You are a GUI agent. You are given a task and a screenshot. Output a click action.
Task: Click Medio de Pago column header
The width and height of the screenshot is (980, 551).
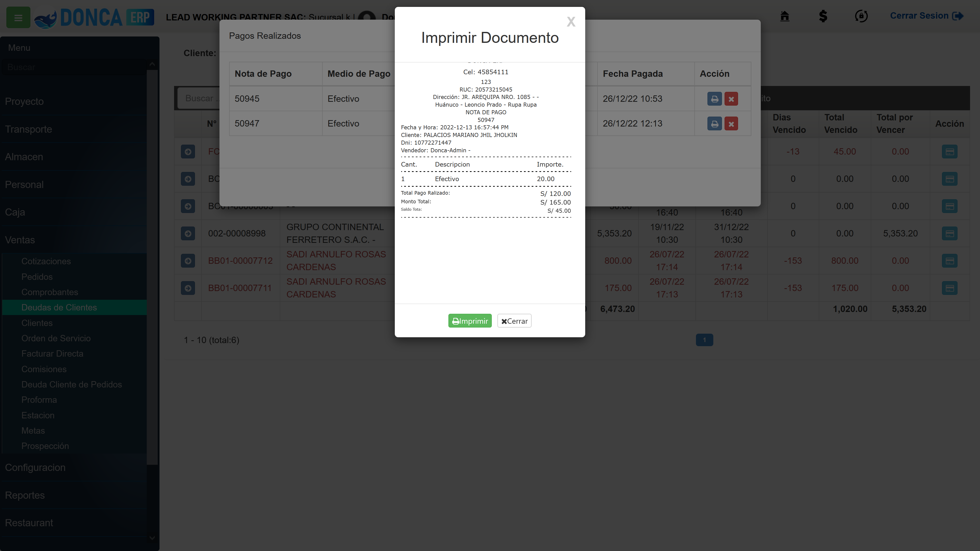pyautogui.click(x=359, y=74)
